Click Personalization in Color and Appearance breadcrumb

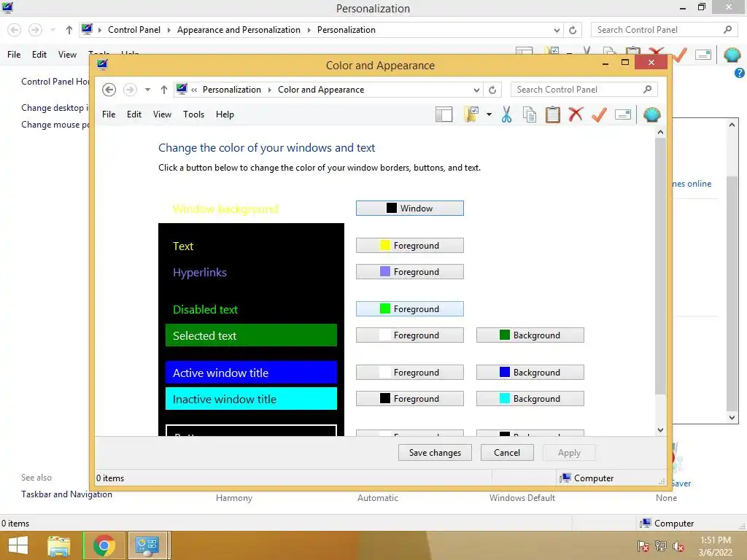tap(231, 90)
